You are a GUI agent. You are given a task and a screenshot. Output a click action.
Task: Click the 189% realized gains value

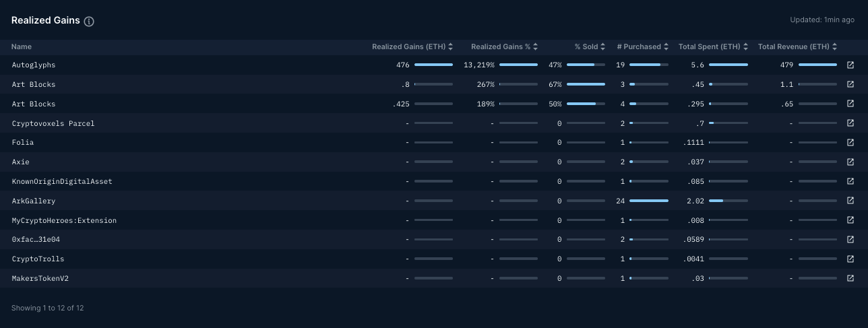coord(487,104)
